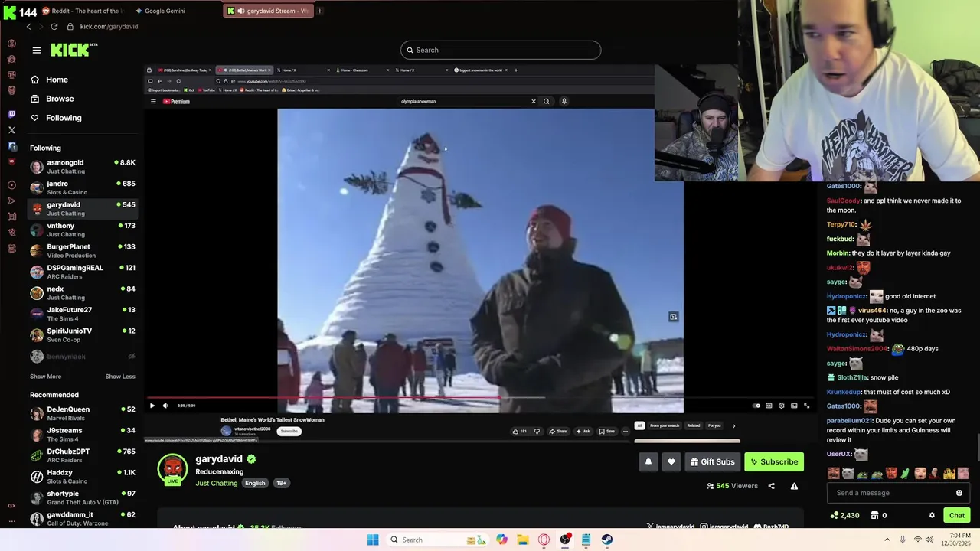Open the Kick hamburger menu

[x=36, y=51]
